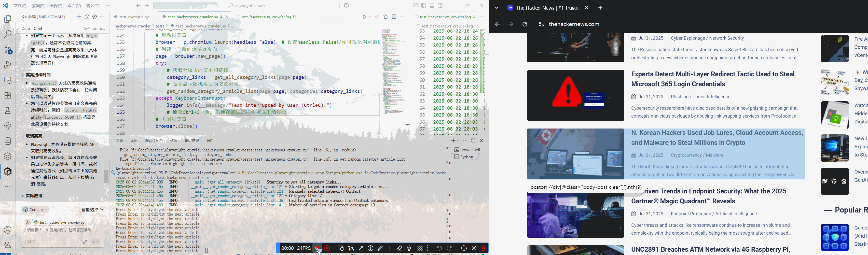This screenshot has height=255, width=868.
Task: Select the eraser tool in recorder toolbar
Action: 400,248
